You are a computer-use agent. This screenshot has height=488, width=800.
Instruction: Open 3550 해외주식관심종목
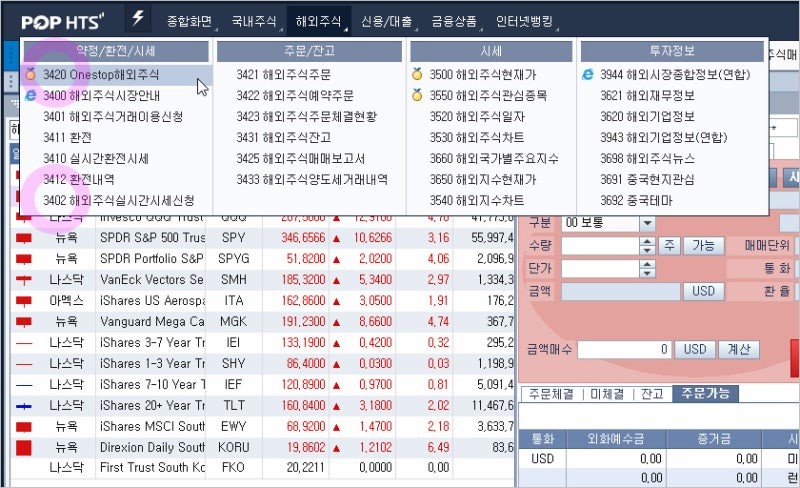[488, 95]
